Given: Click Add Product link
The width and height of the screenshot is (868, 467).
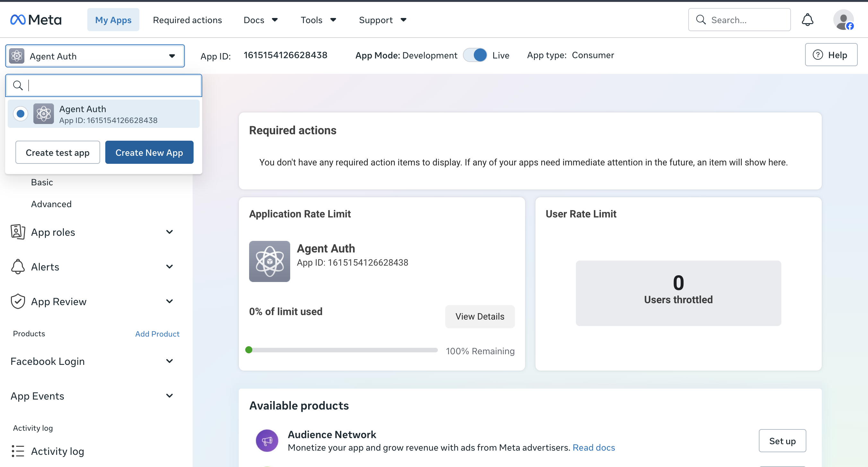Looking at the screenshot, I should 157,334.
